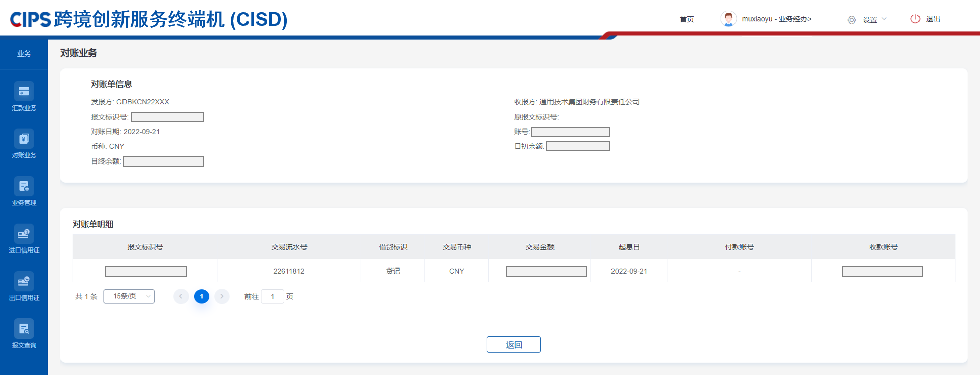This screenshot has width=980, height=375.
Task: Open the 出口信用证 export credit icon
Action: (x=24, y=282)
